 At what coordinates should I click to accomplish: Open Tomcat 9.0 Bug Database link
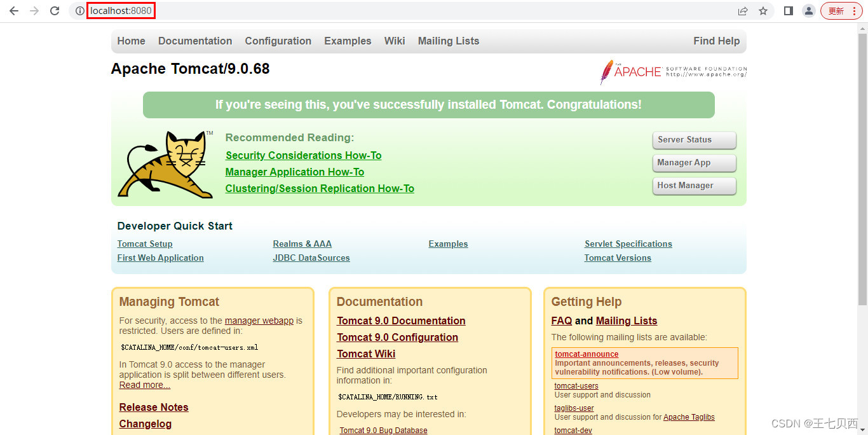point(383,431)
